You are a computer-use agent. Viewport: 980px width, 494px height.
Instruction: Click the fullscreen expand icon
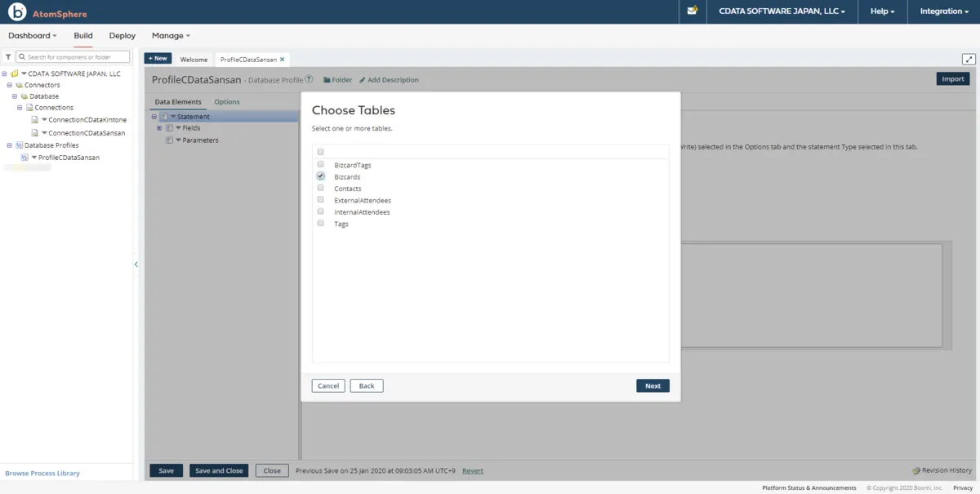(969, 59)
